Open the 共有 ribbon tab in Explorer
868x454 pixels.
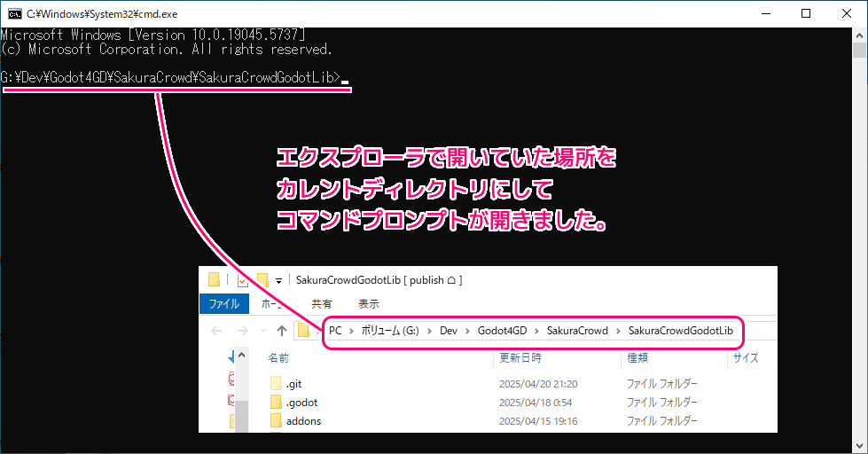322,304
